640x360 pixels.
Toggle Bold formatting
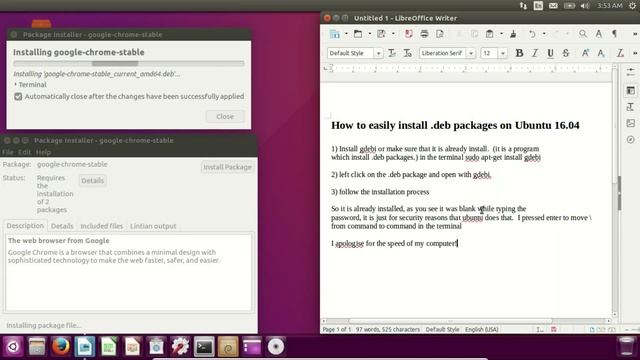coord(519,53)
